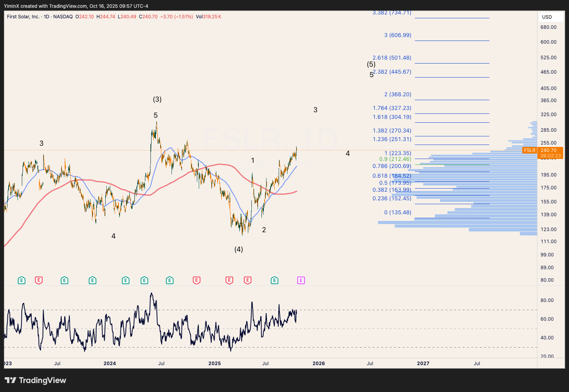Click the change value −3.70 (−1.51%)

pyautogui.click(x=177, y=17)
